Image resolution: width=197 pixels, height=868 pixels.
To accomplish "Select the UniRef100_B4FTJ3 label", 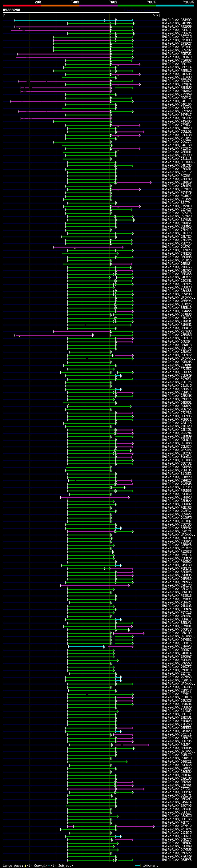I will coord(177,101).
